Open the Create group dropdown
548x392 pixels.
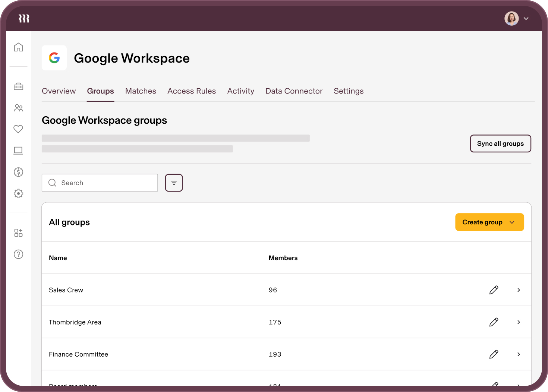coord(489,222)
